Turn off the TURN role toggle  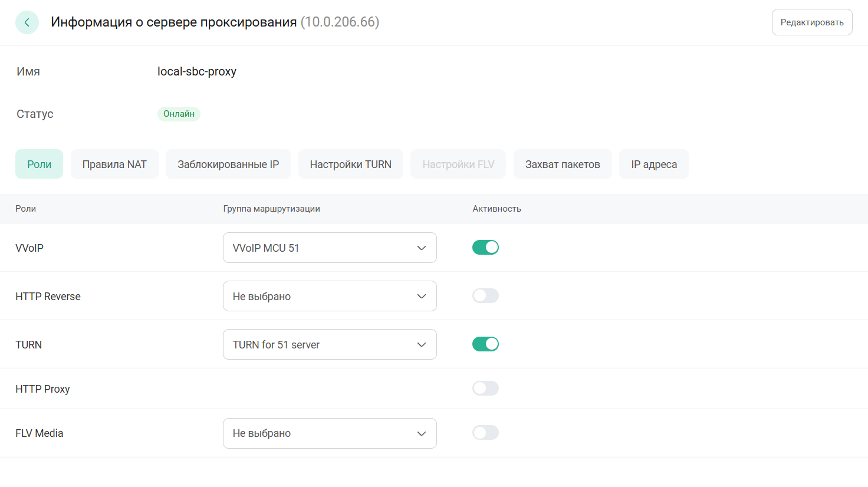pos(485,344)
